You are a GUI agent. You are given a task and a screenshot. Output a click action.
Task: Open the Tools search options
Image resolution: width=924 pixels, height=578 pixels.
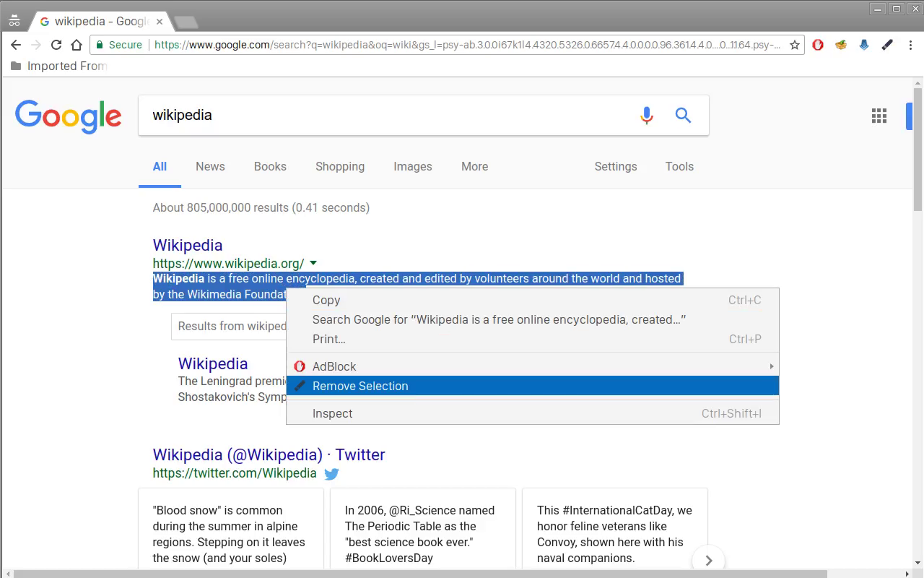click(x=679, y=166)
